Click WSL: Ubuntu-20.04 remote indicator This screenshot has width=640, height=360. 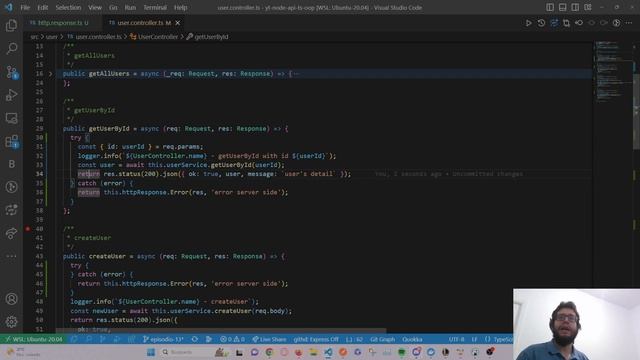click(x=33, y=339)
